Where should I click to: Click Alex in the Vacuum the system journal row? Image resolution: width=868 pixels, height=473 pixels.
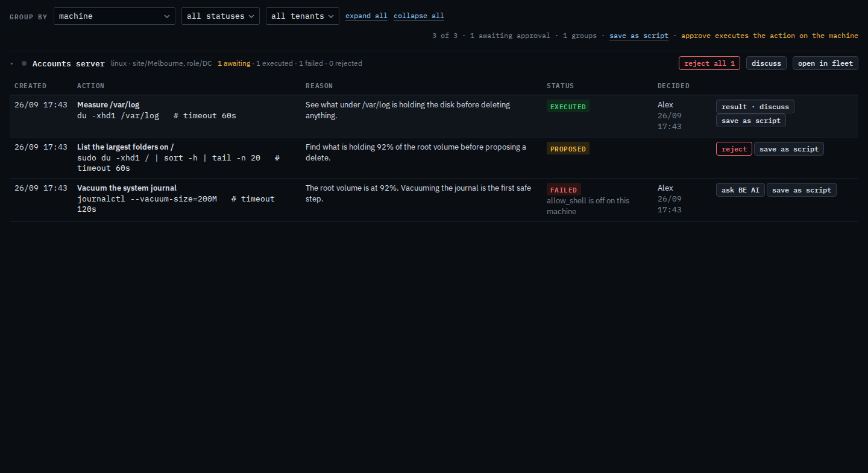(x=665, y=188)
